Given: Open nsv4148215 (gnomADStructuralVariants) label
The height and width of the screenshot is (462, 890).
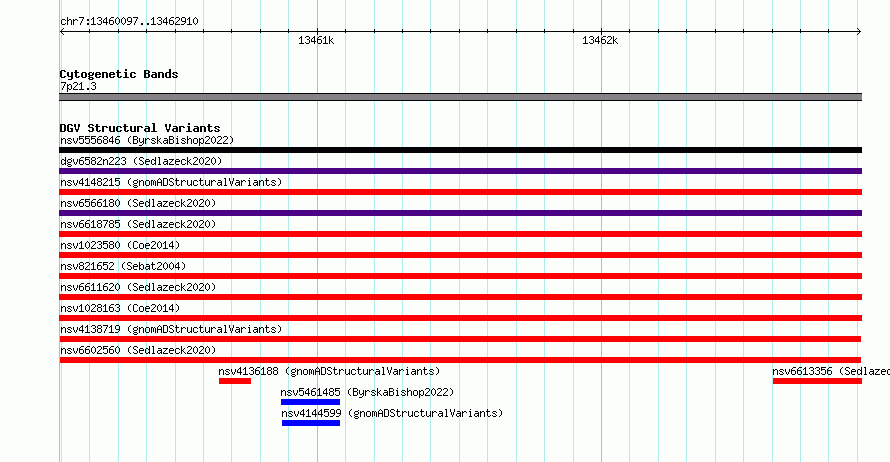Looking at the screenshot, I should [171, 182].
